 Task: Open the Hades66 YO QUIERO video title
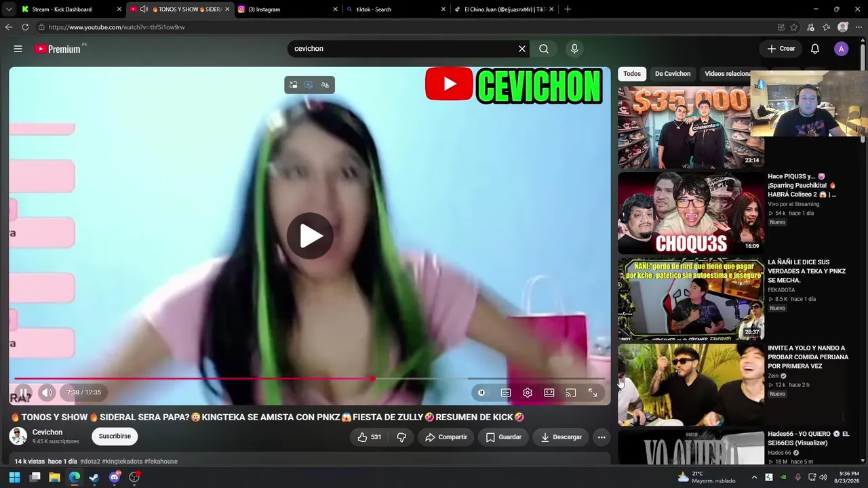pyautogui.click(x=808, y=438)
